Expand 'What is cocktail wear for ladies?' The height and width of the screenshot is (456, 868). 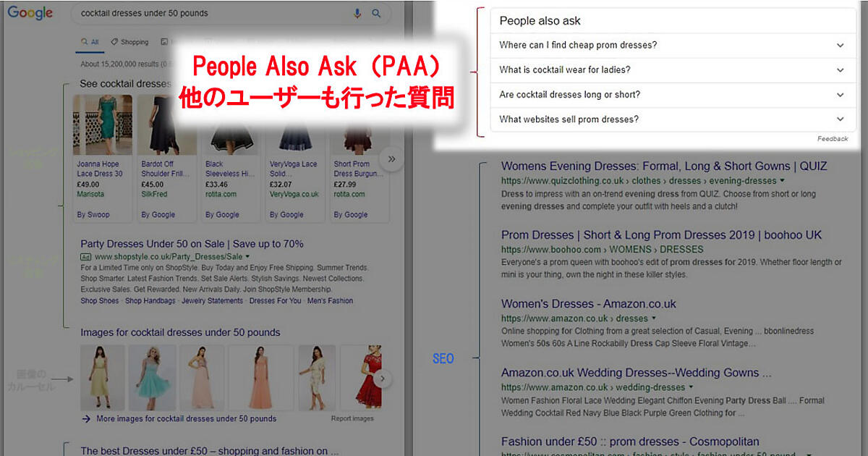(673, 69)
